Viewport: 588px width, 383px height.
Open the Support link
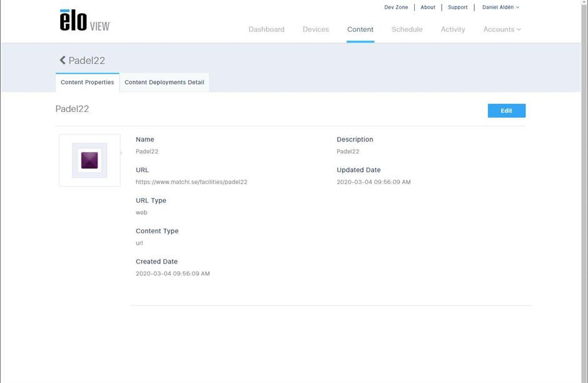(x=457, y=8)
